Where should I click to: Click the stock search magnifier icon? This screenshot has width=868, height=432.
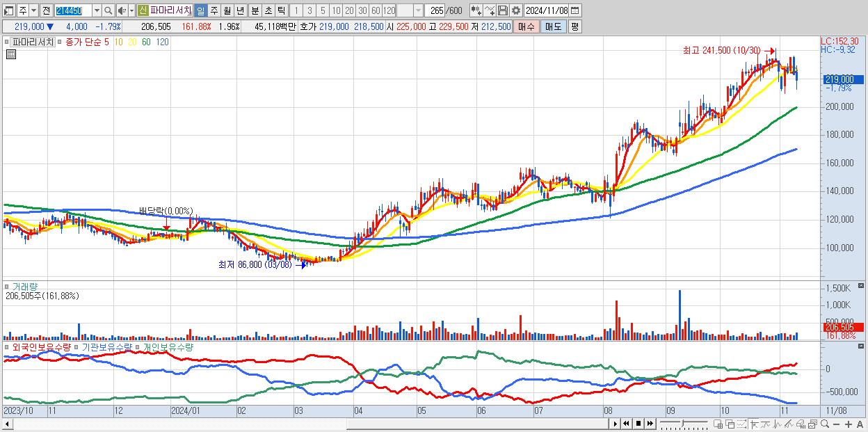tap(108, 10)
